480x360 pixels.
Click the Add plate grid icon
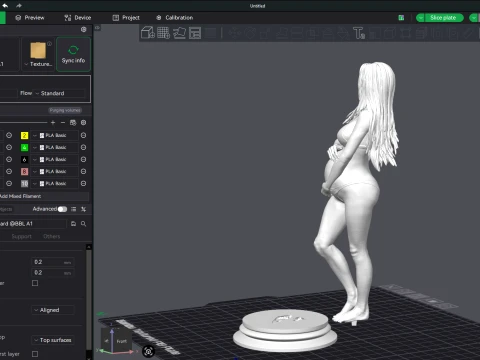[163, 33]
